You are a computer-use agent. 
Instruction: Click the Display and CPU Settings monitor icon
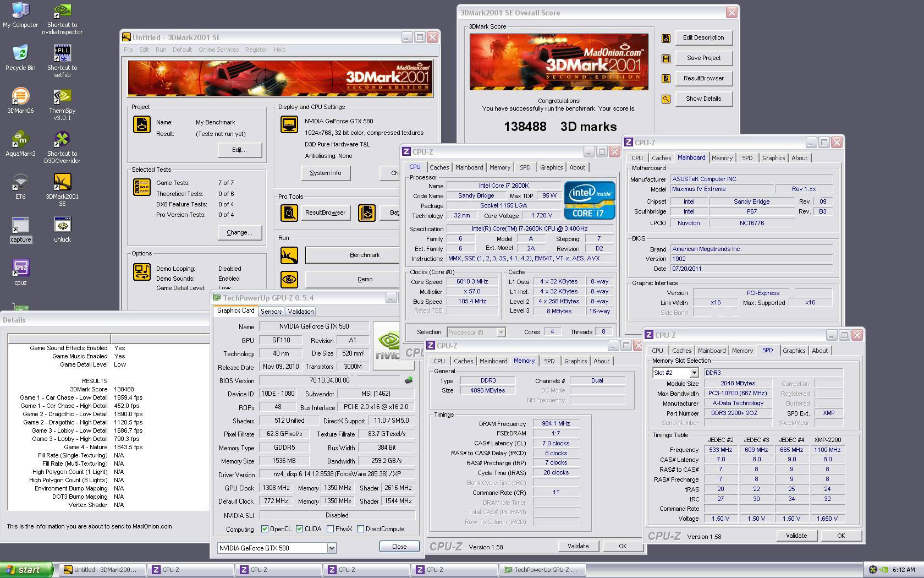(289, 124)
